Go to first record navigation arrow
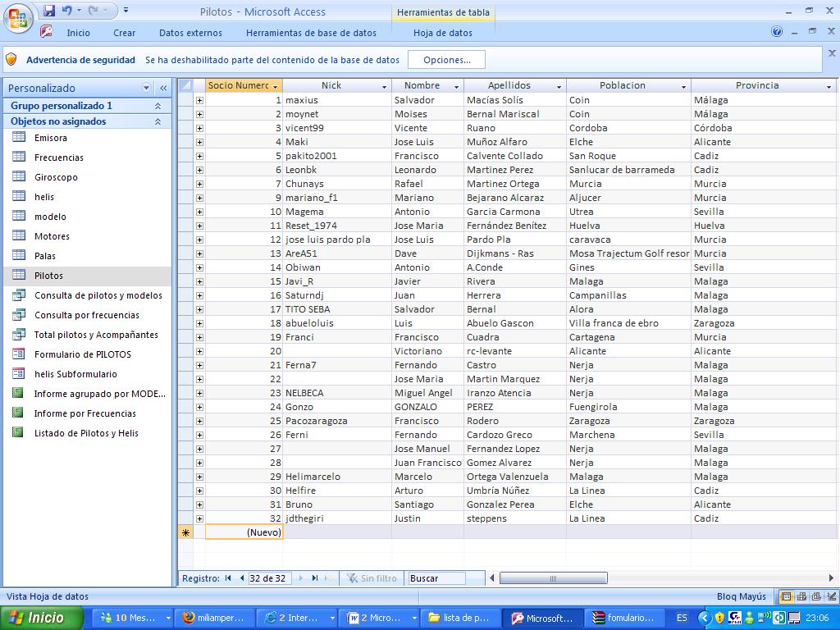The height and width of the screenshot is (630, 840). [x=228, y=578]
